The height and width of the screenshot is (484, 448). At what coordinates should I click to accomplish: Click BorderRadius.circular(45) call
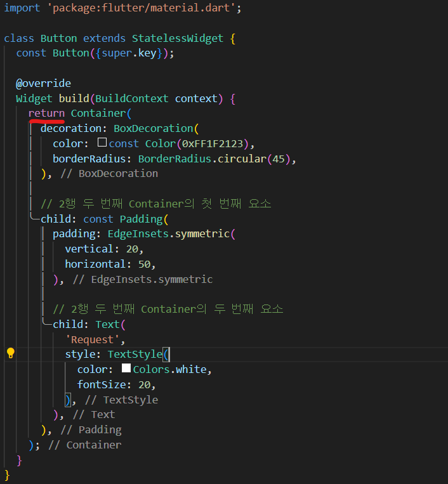click(214, 159)
